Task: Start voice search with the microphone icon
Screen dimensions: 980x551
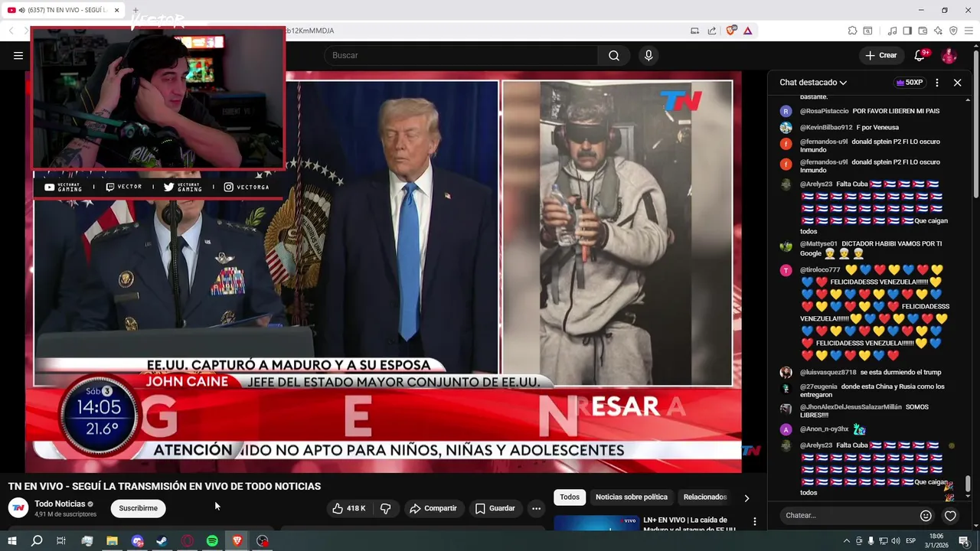Action: (x=648, y=55)
